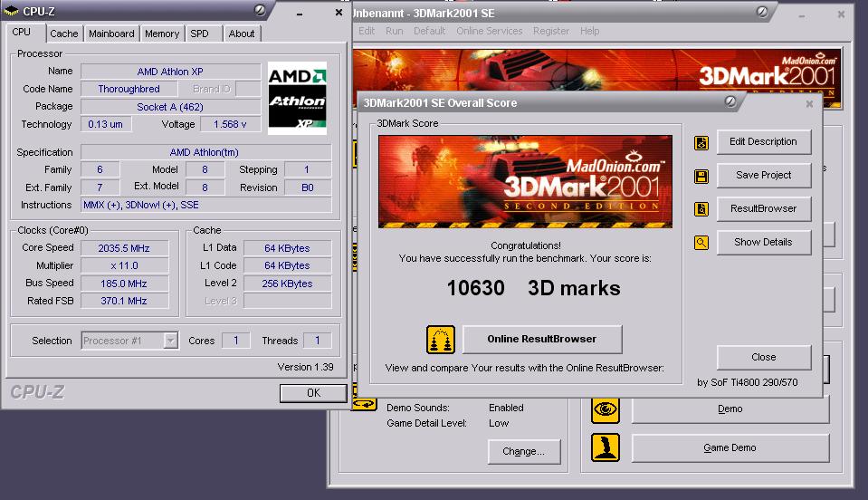Click the Name field AMD Athlon XP
This screenshot has width=868, height=500.
click(170, 72)
